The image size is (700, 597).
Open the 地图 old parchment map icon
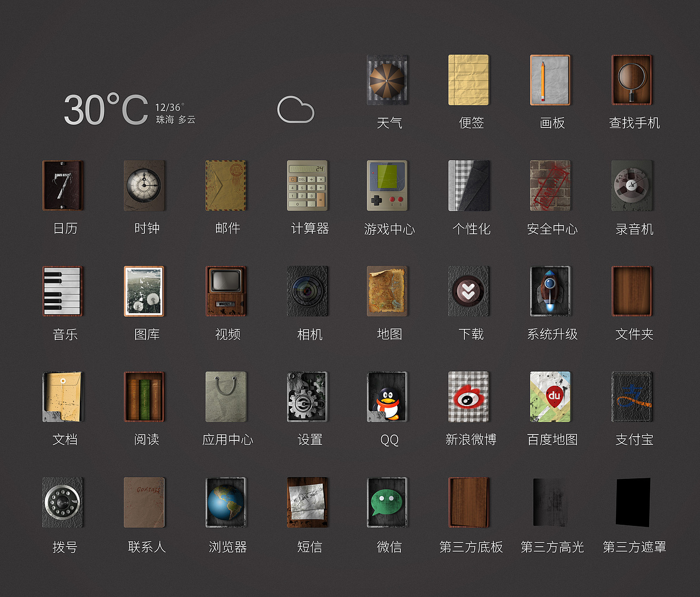pos(387,291)
